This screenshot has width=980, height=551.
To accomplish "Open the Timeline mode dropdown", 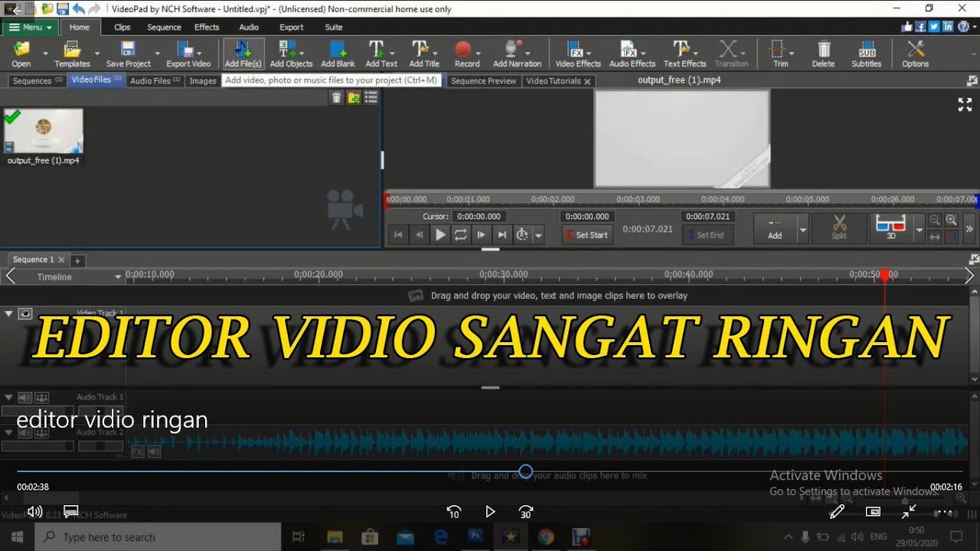I will [x=118, y=276].
